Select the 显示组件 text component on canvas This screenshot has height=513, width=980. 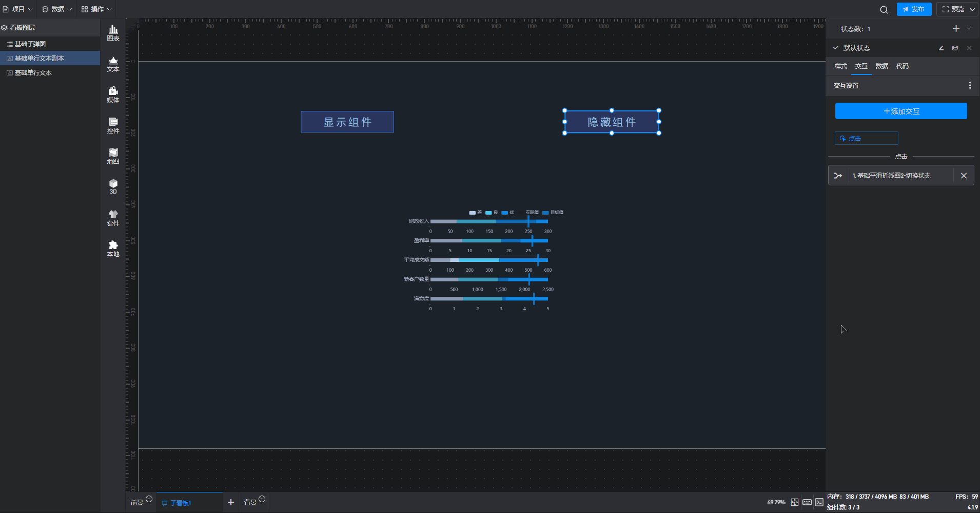(x=347, y=122)
